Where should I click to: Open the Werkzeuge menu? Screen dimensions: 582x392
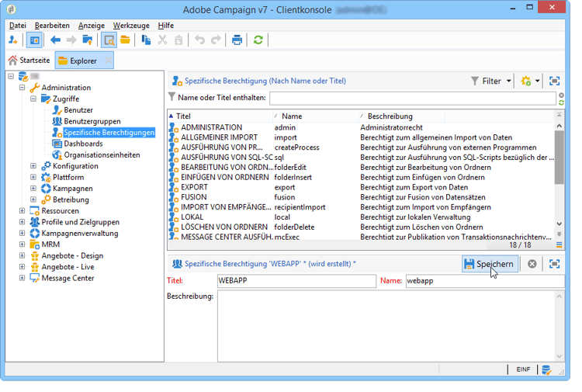[133, 26]
